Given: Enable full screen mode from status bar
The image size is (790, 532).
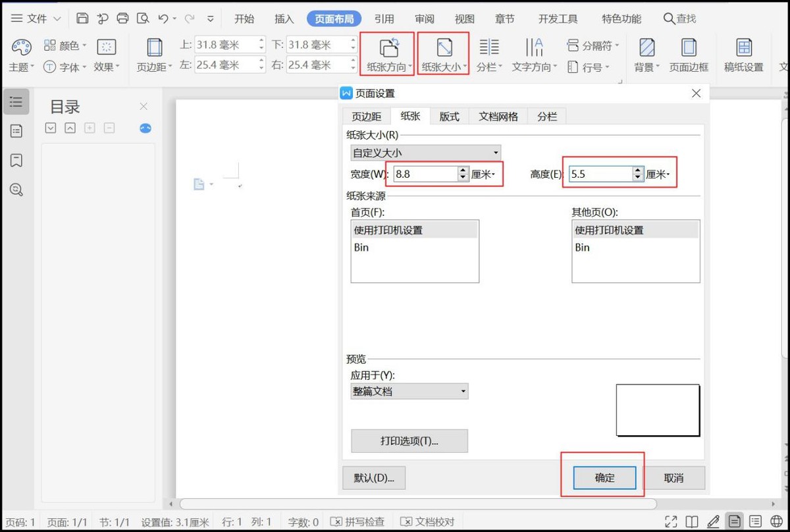Looking at the screenshot, I should click(x=671, y=521).
